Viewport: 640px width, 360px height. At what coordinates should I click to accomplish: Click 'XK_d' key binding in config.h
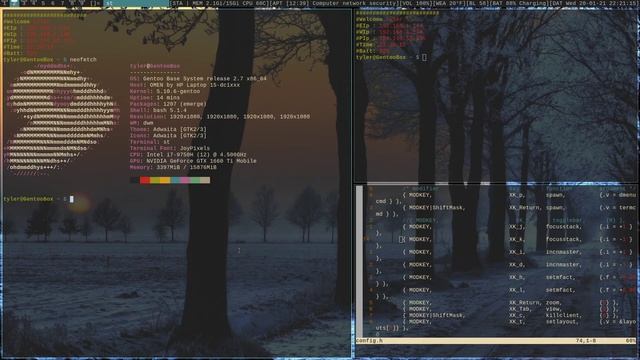517,264
